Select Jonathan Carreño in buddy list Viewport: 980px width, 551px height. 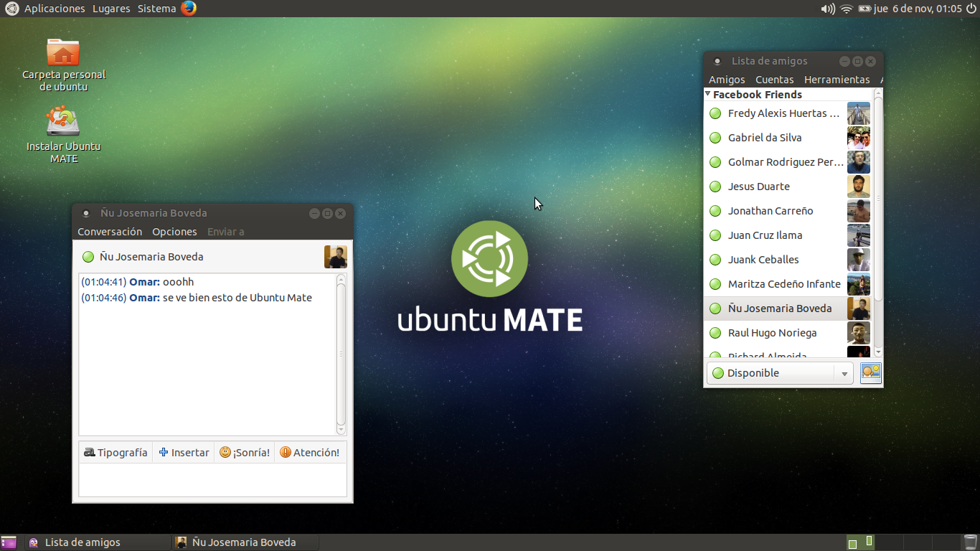pyautogui.click(x=788, y=211)
